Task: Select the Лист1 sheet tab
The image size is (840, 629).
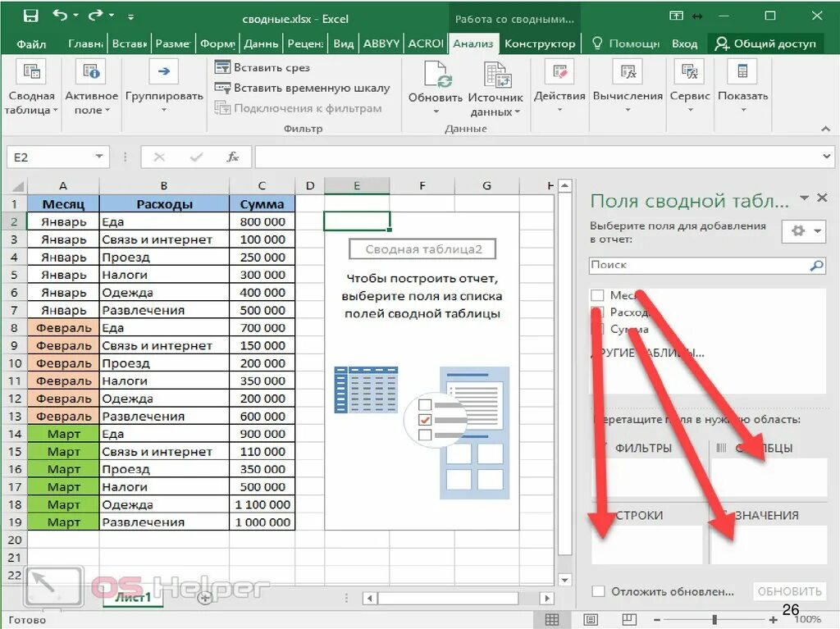Action: 133,597
